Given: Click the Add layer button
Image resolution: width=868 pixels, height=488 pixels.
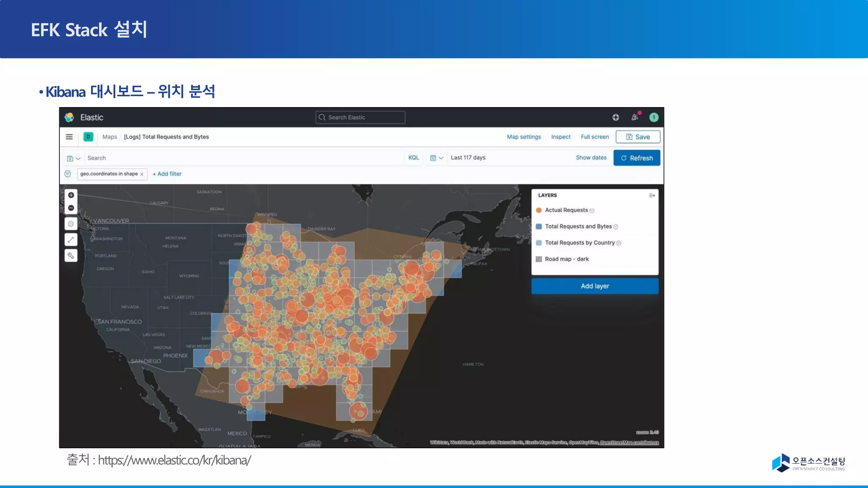Looking at the screenshot, I should tap(595, 286).
